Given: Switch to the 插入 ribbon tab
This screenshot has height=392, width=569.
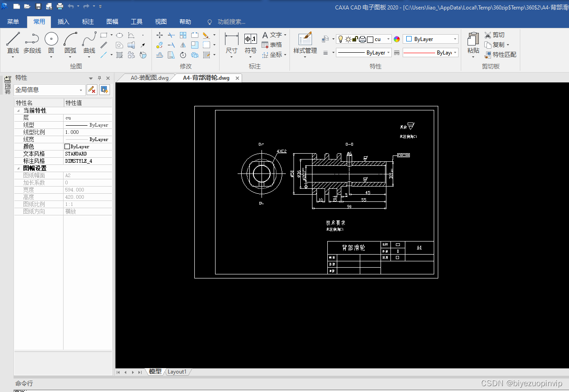Looking at the screenshot, I should 64,22.
